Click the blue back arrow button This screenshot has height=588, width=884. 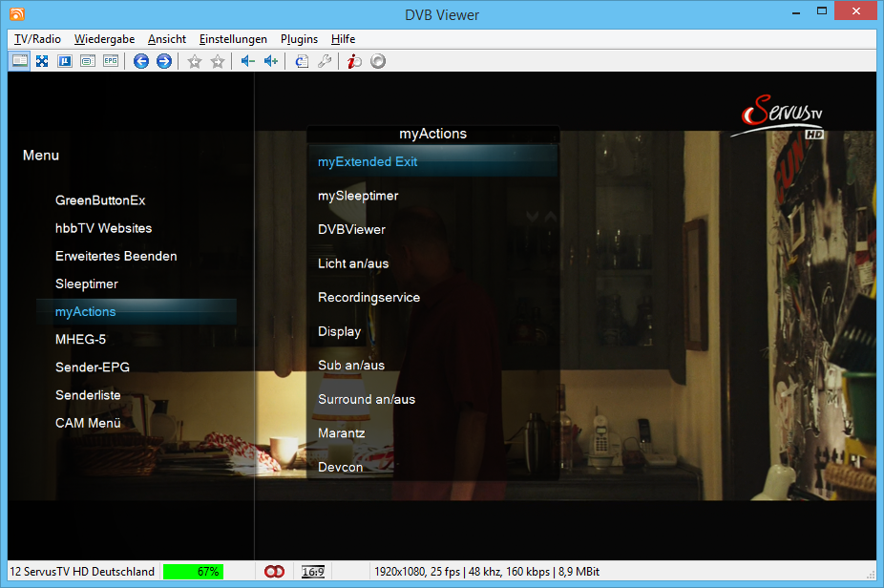click(141, 61)
